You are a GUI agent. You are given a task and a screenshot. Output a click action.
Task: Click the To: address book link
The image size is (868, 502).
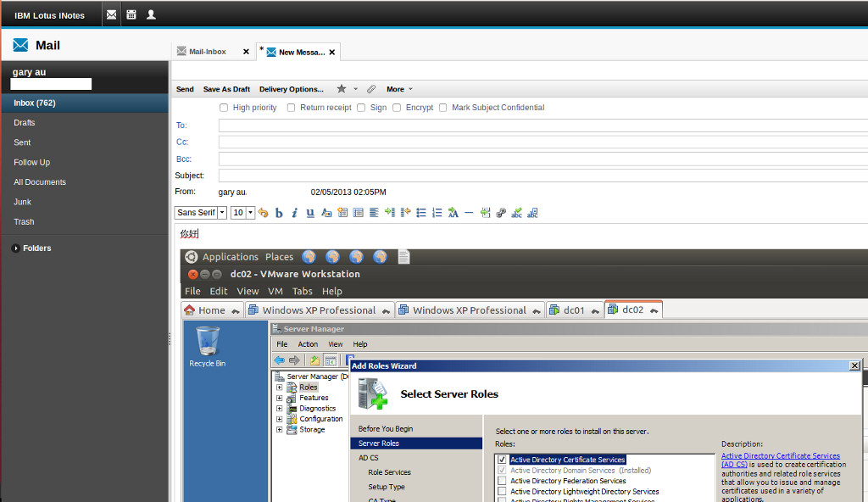coord(181,126)
